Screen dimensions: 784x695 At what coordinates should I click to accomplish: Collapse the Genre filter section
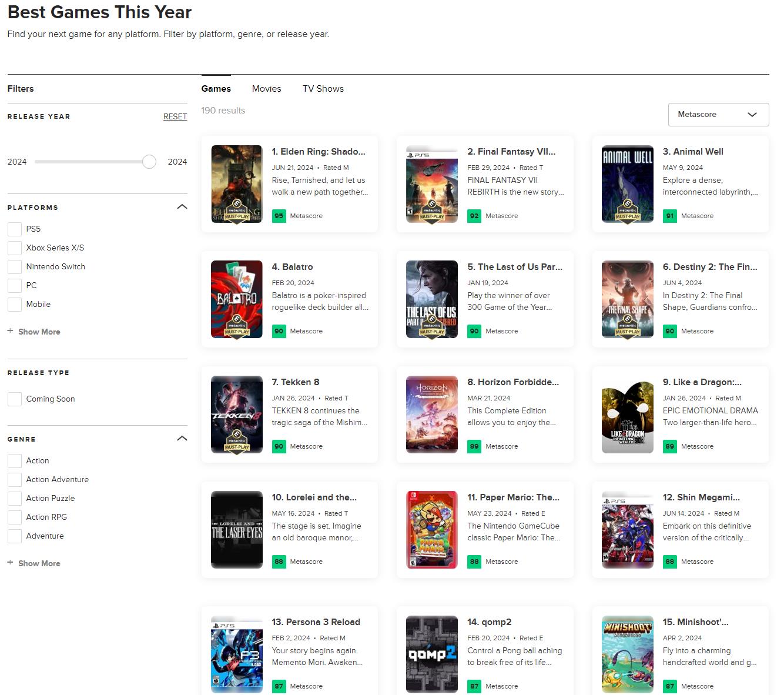point(182,438)
